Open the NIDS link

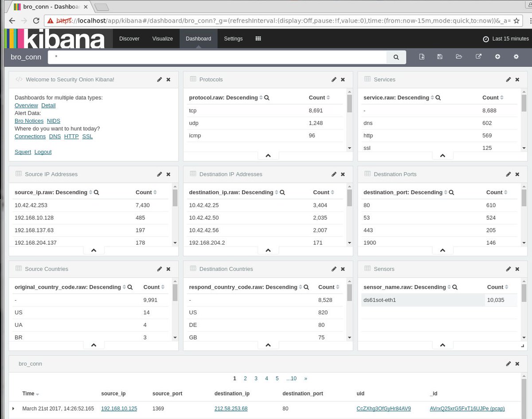click(54, 121)
